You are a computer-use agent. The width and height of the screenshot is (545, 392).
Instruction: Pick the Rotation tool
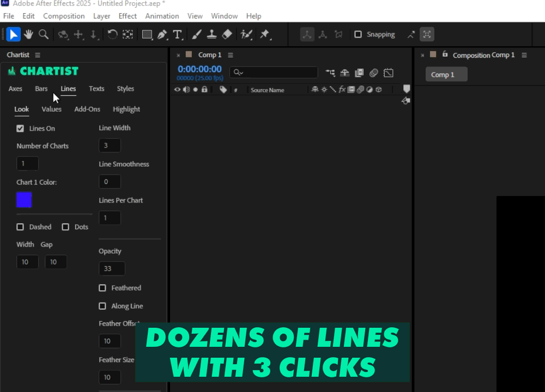click(x=112, y=34)
